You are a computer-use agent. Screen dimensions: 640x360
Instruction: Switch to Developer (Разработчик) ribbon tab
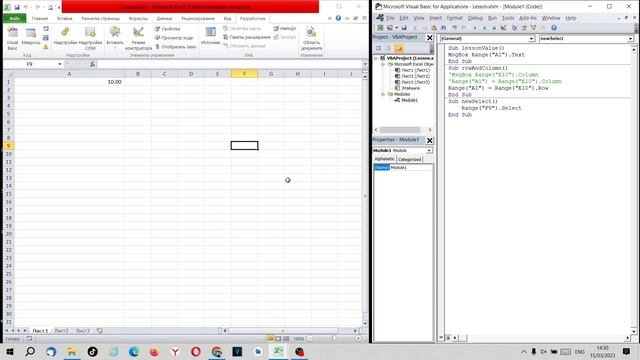[x=253, y=18]
